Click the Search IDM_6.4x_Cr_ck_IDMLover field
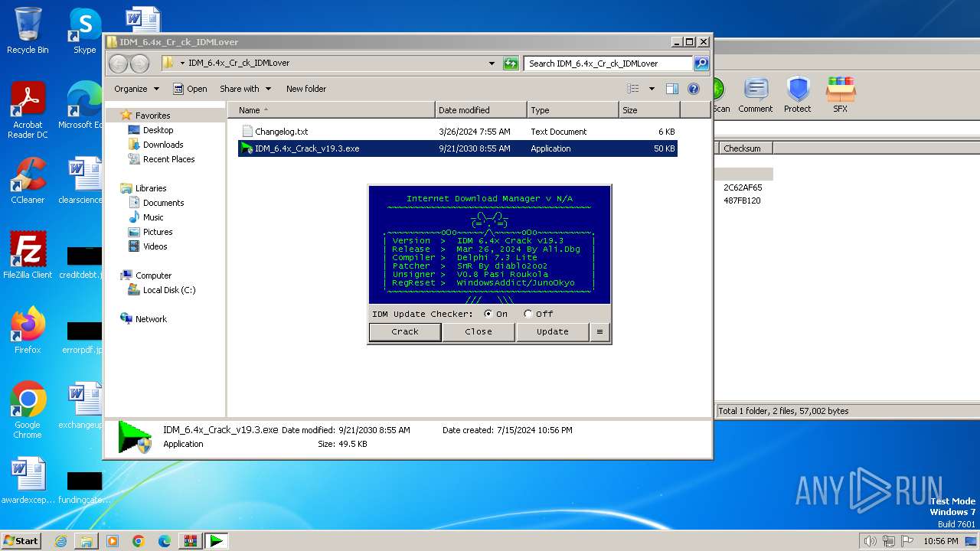 [x=609, y=64]
